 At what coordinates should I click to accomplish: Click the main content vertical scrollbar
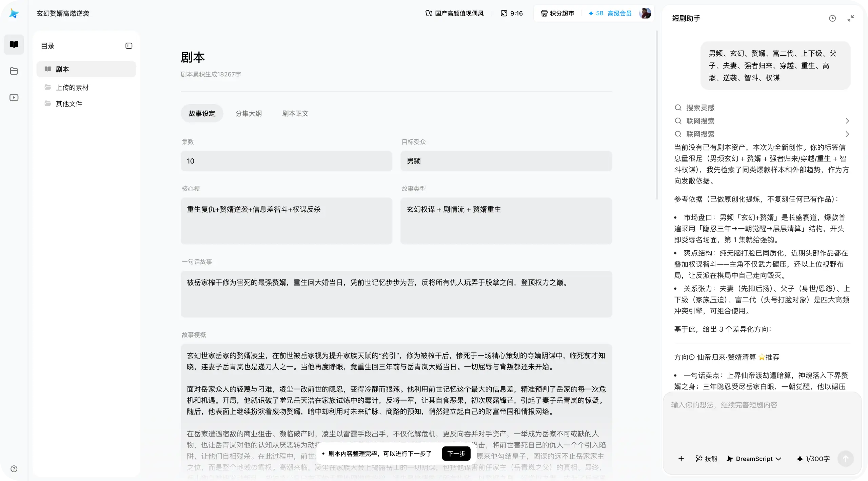point(656,115)
